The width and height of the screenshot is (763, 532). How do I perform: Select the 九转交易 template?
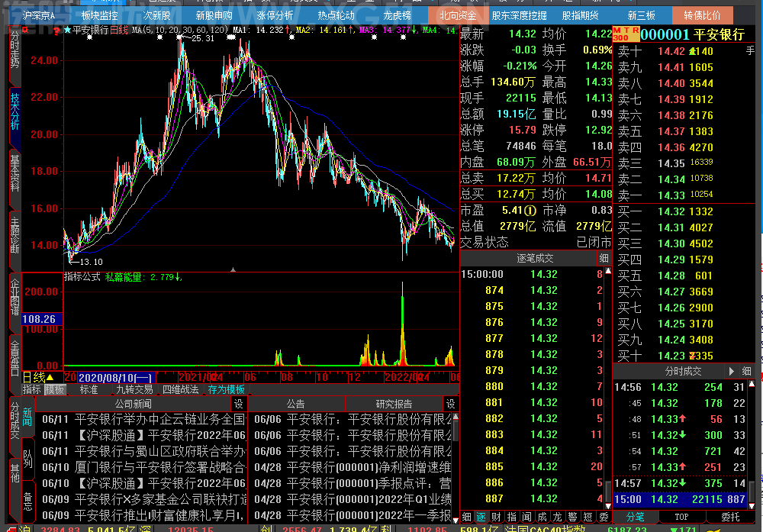[x=134, y=390]
